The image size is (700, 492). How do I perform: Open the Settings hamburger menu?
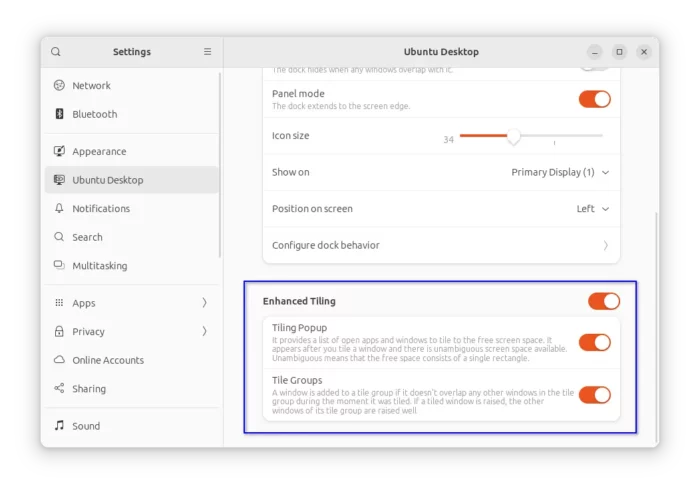(x=208, y=52)
